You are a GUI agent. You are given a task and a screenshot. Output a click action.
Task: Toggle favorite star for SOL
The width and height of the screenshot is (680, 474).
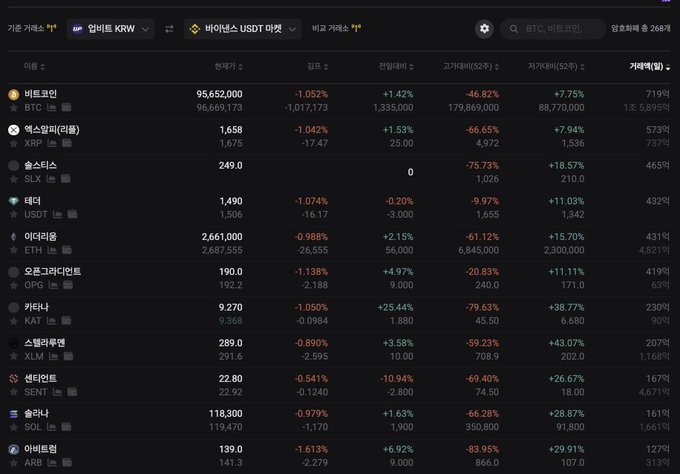coord(14,427)
